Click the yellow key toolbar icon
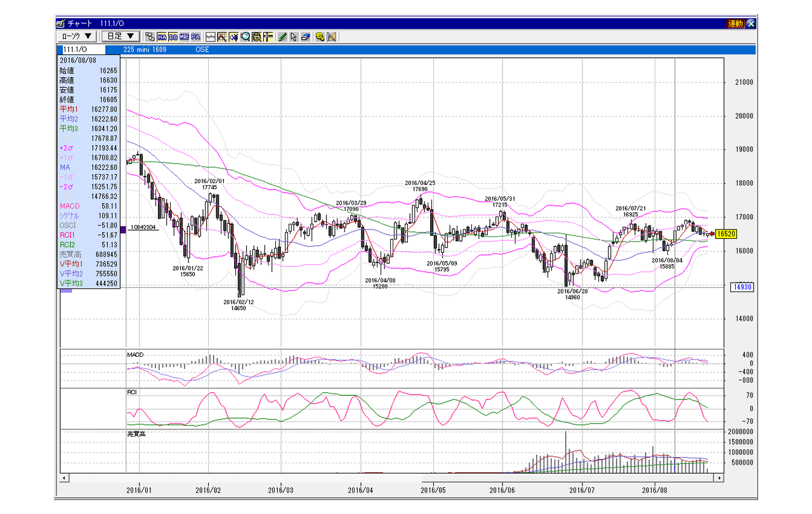The image size is (812, 514). pos(320,37)
